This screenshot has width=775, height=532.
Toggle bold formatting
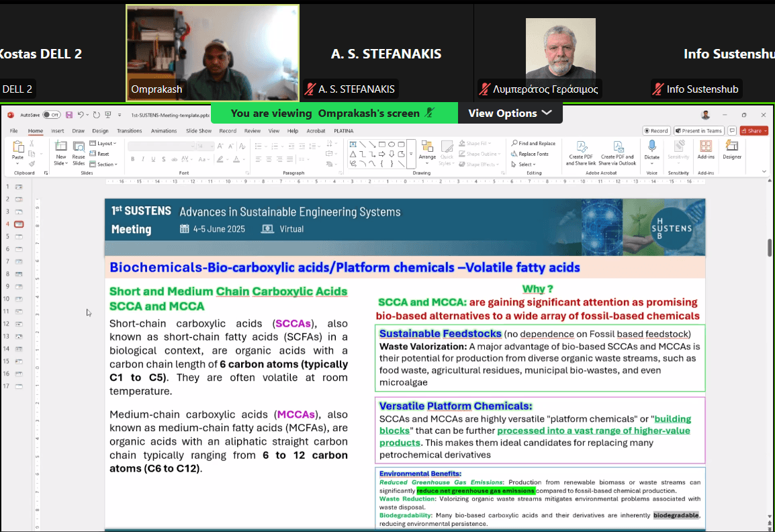[133, 159]
